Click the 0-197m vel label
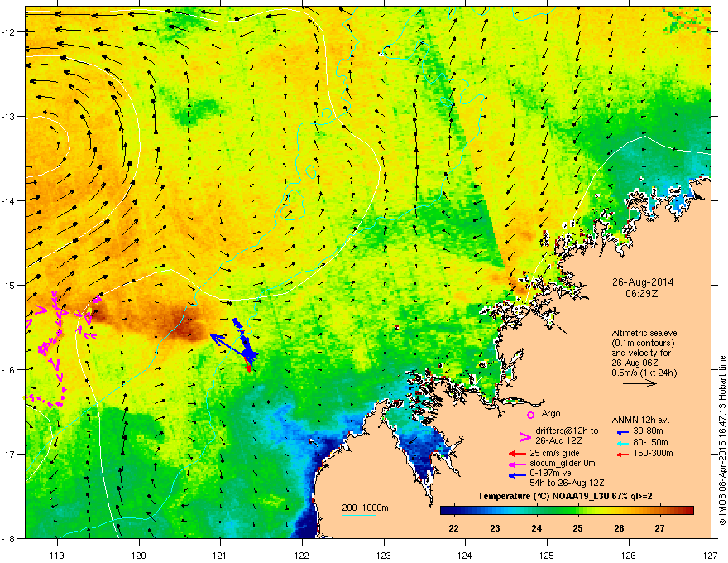 tap(550, 474)
